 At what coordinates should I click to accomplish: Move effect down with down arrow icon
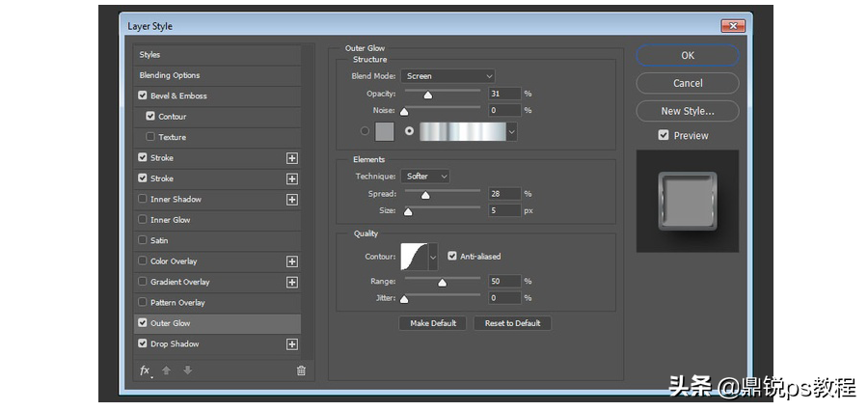point(188,370)
